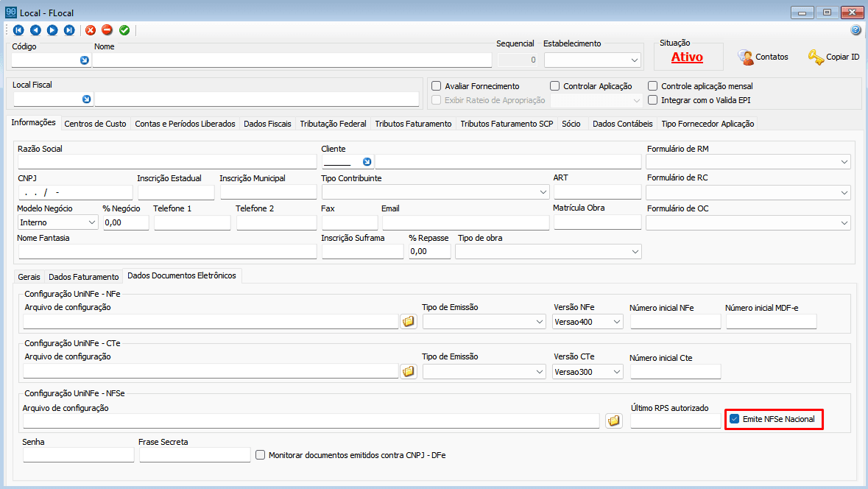Expand the Tipo de obra dropdown
This screenshot has height=489, width=868.
pos(635,251)
